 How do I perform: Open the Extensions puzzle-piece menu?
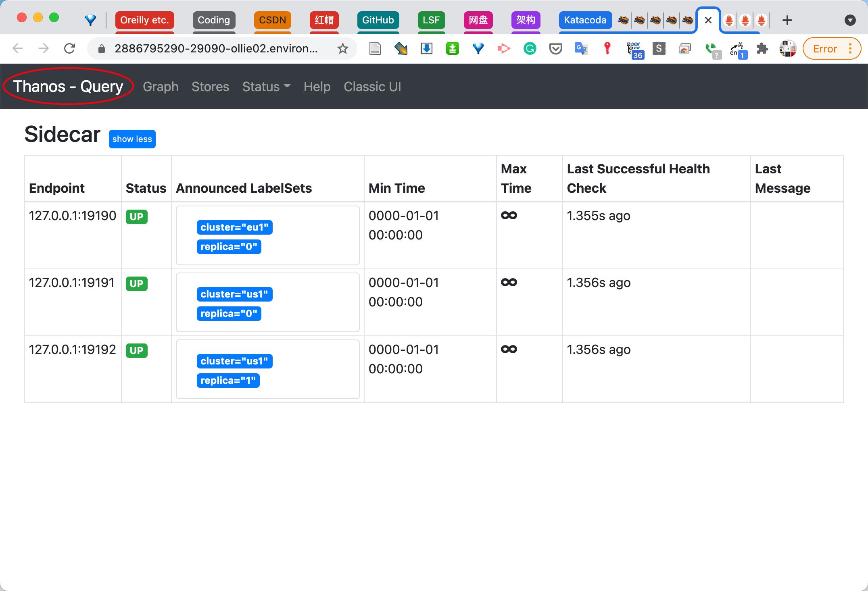click(x=762, y=49)
